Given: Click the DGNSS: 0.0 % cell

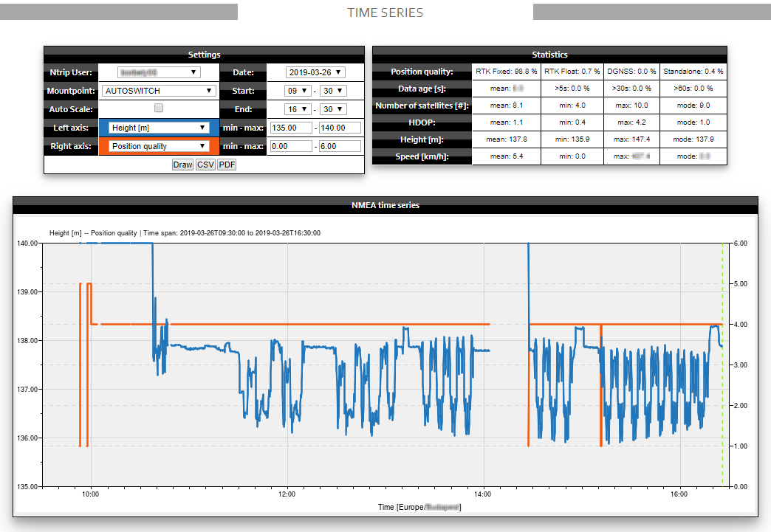Looking at the screenshot, I should pos(631,72).
